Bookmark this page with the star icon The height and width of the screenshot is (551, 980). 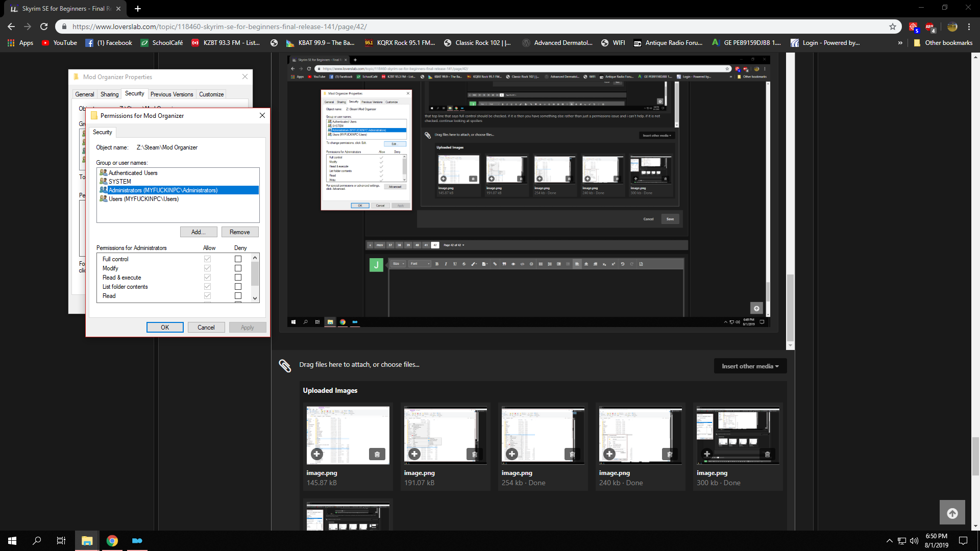[893, 27]
